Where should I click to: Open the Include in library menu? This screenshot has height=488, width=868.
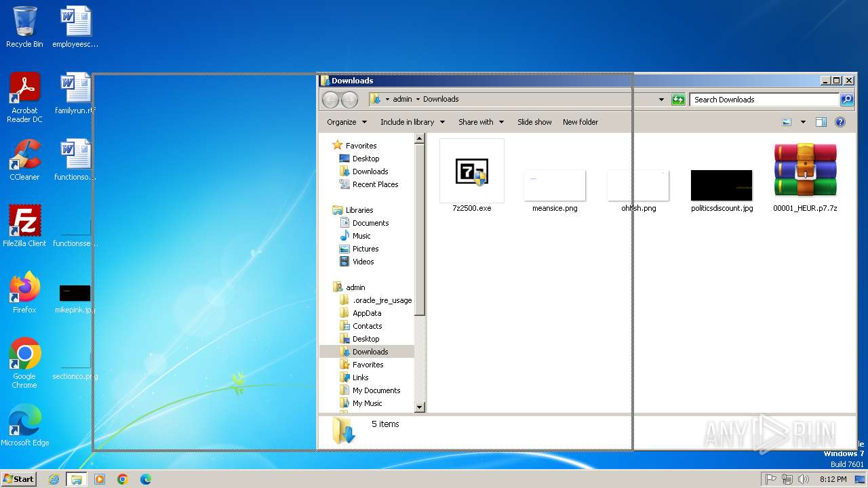click(x=412, y=122)
